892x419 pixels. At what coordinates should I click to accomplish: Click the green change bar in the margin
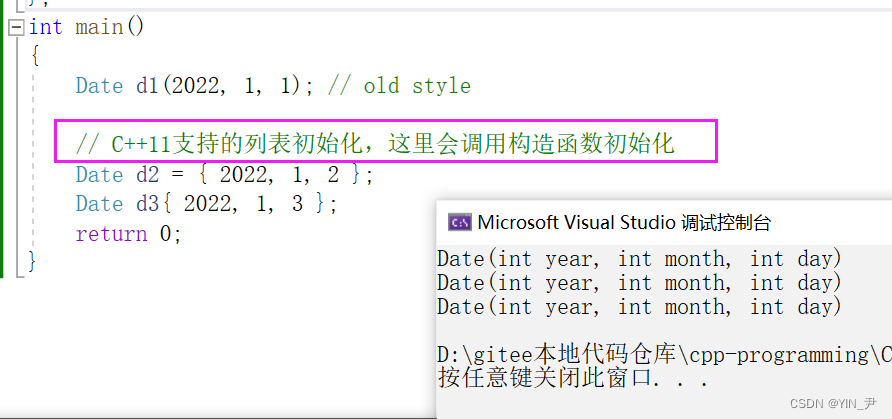pos(3,140)
